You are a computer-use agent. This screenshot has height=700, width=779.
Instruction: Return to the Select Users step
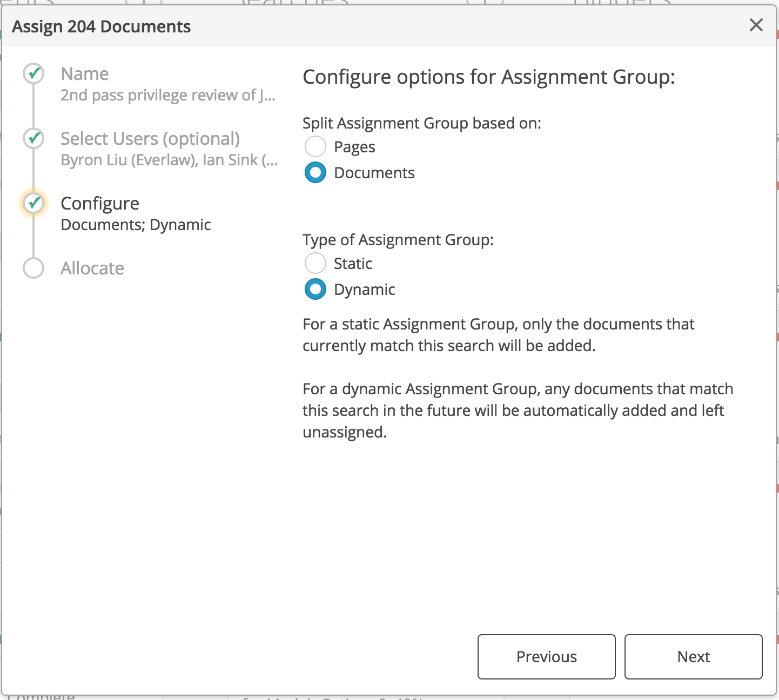pyautogui.click(x=150, y=138)
